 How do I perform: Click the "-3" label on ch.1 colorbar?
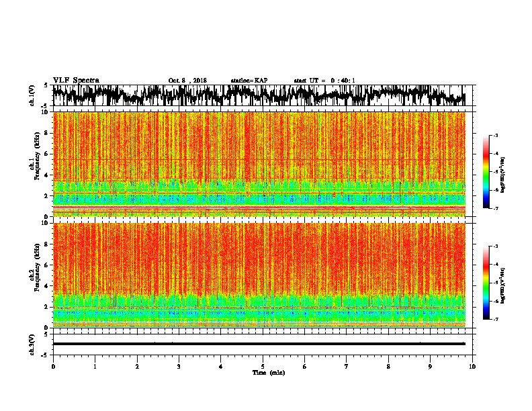point(496,135)
